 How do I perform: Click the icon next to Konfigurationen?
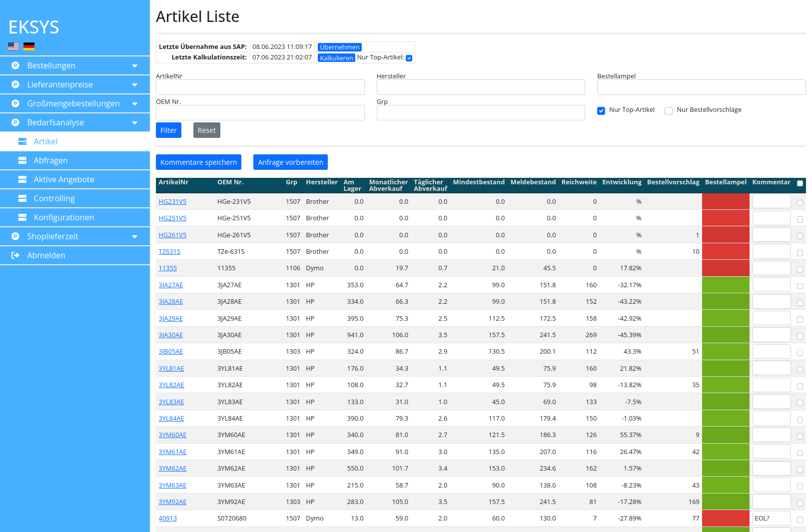22,217
